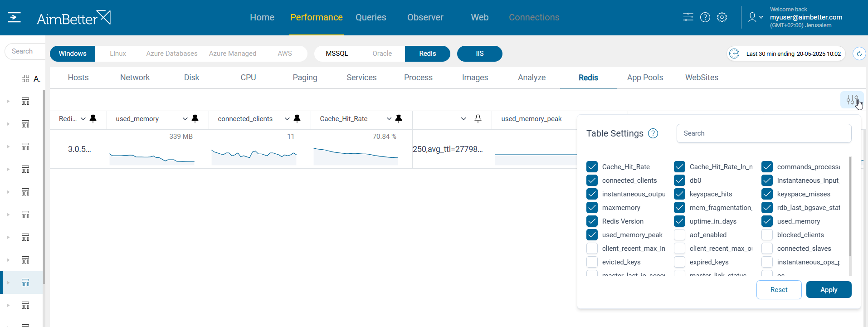The width and height of the screenshot is (868, 327).
Task: Uncheck the keyspace_hits checkbox
Action: 679,194
